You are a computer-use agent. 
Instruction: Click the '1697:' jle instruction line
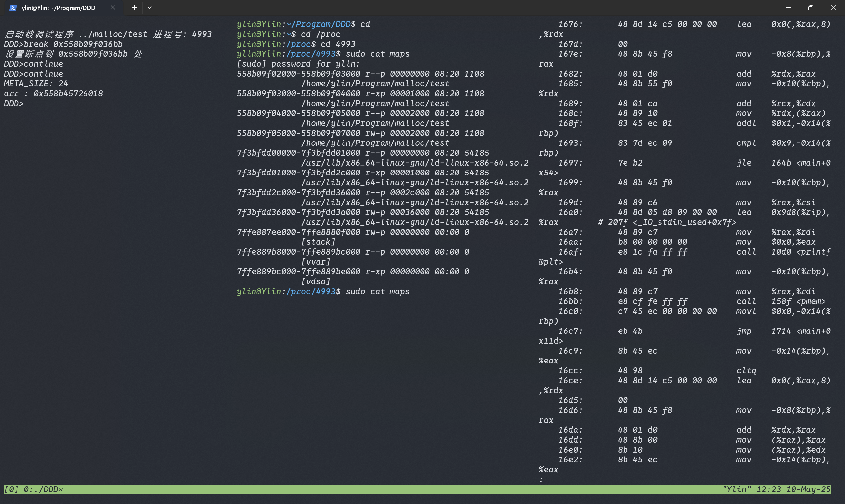click(694, 163)
